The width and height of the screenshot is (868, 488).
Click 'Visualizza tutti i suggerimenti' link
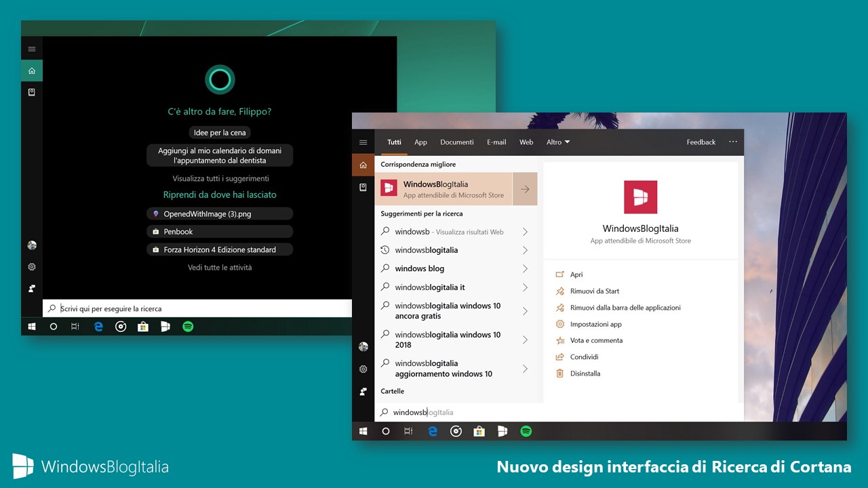point(220,178)
